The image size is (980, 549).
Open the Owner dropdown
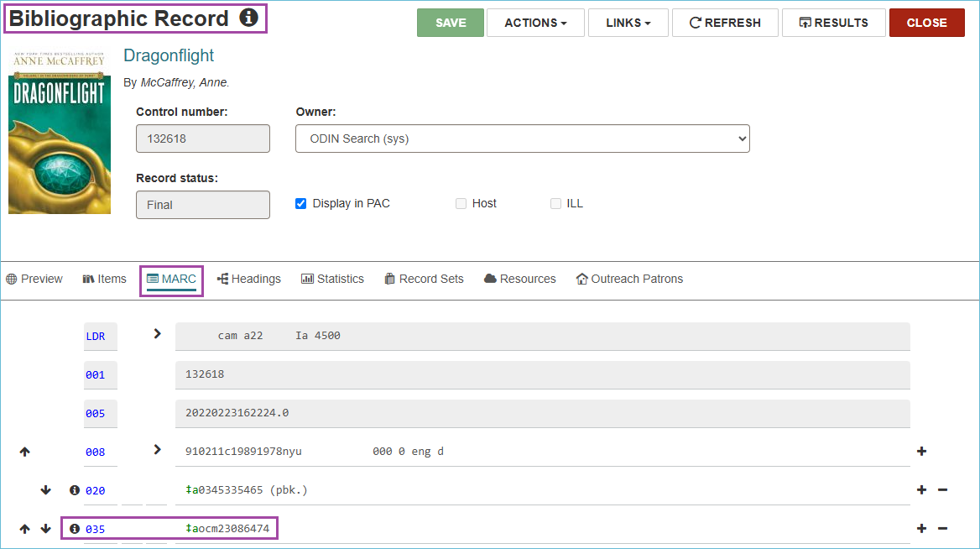pyautogui.click(x=523, y=139)
